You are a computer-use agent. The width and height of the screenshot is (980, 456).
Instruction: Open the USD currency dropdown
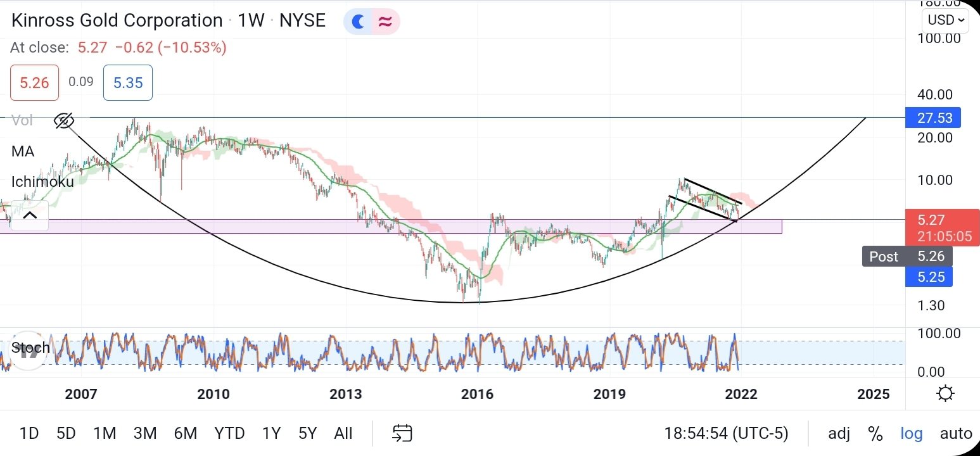point(946,20)
